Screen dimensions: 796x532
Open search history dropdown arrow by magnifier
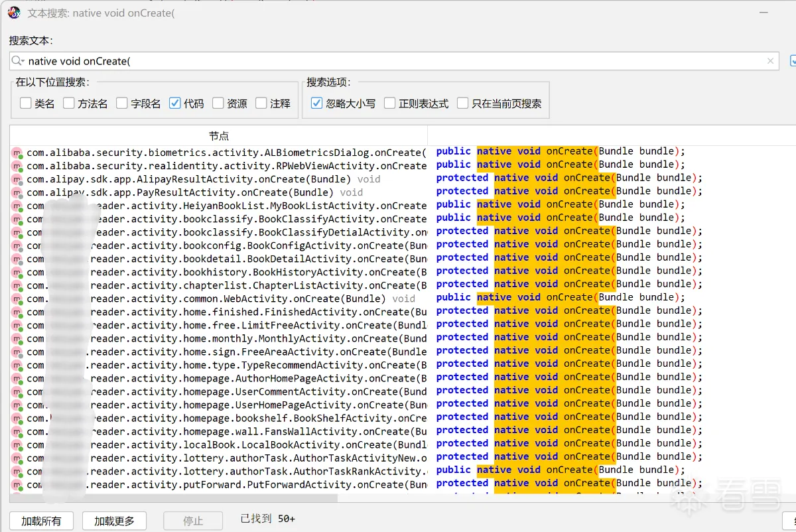click(x=23, y=62)
